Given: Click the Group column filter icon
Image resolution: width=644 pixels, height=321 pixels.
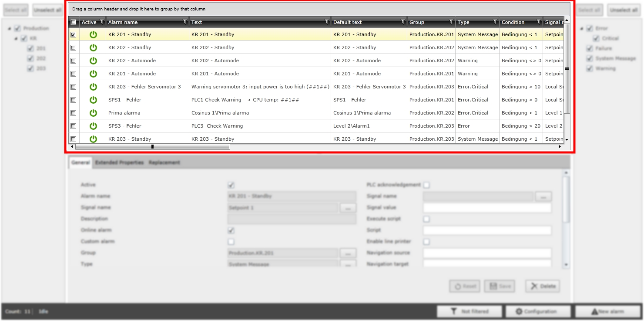Looking at the screenshot, I should 451,22.
